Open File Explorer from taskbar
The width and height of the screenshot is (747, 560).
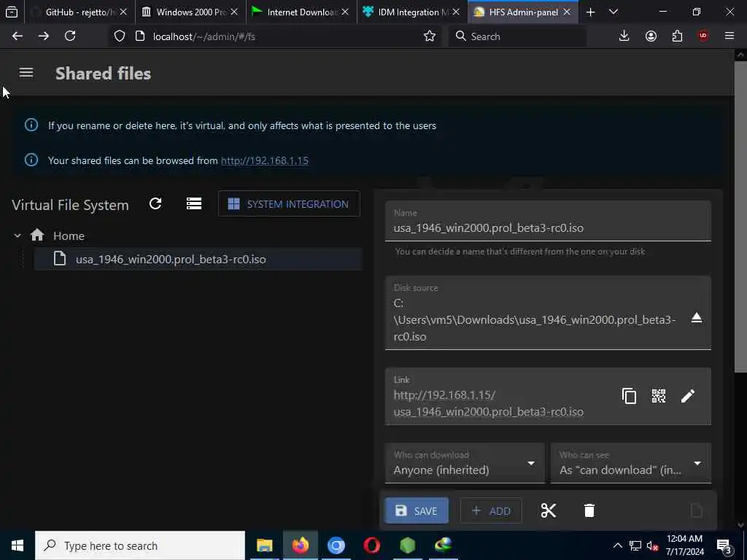tap(264, 545)
